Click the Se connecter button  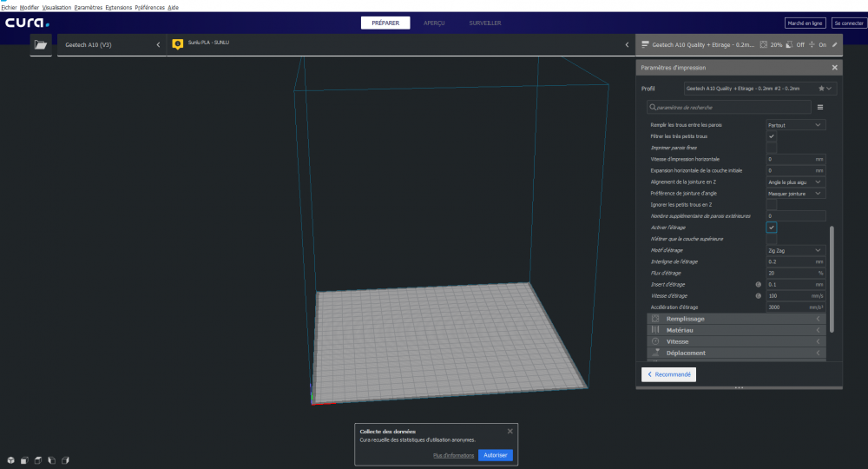point(849,23)
